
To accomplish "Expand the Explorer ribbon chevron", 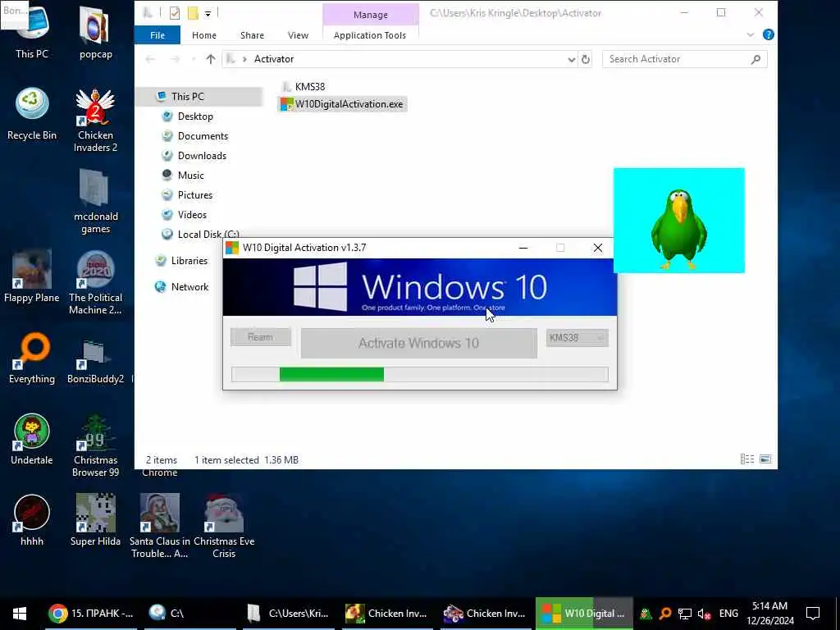I will coord(750,34).
